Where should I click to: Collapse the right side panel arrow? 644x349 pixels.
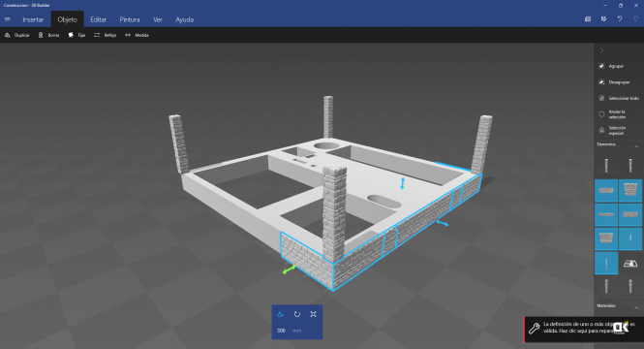click(601, 50)
